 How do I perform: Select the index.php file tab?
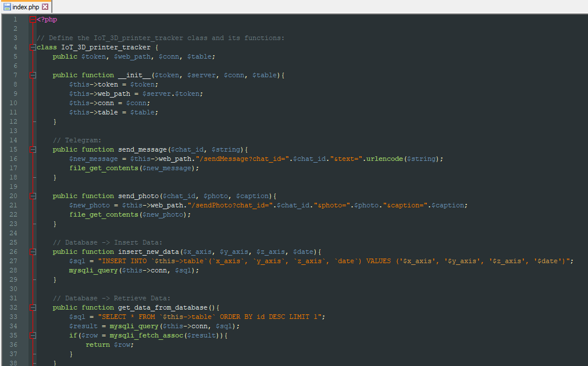[x=26, y=6]
